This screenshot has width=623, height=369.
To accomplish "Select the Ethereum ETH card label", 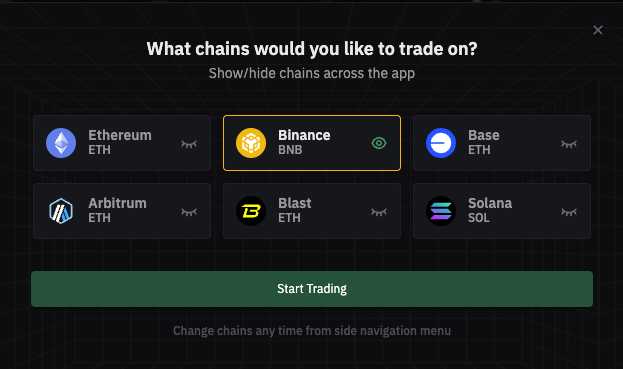I will (120, 142).
